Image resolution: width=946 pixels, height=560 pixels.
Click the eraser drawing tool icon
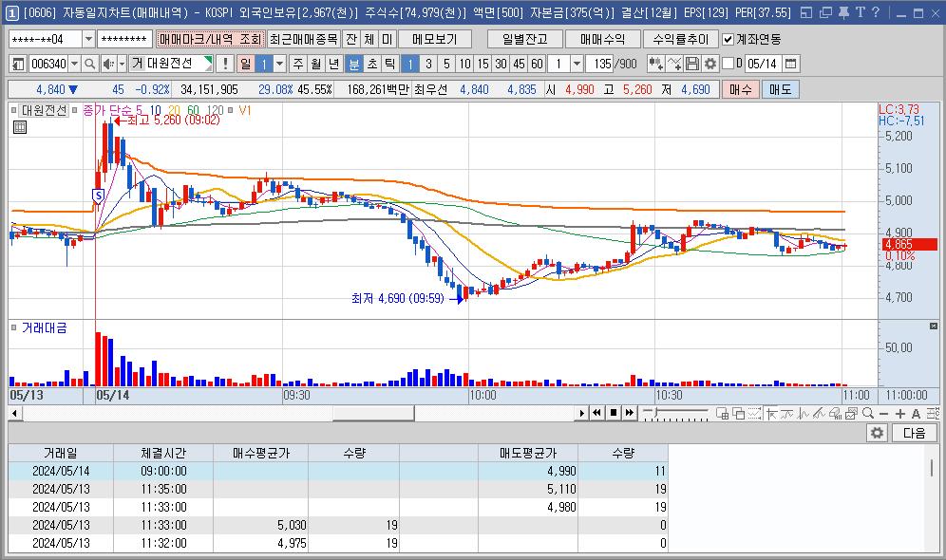[x=836, y=413]
